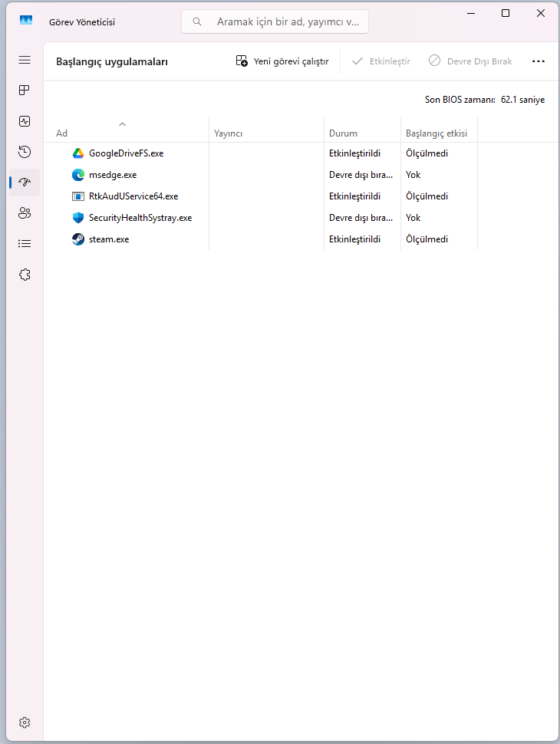Viewport: 560px width, 744px height.
Task: Toggle sort arrow above Ad column
Action: point(123,124)
